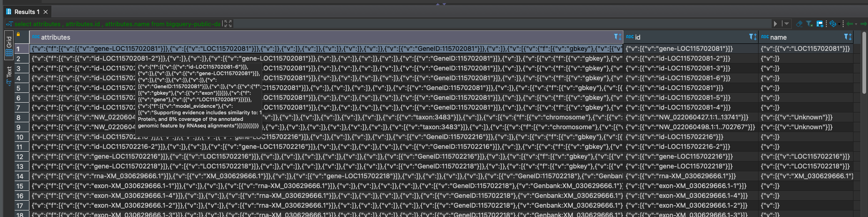Apply filter criteria with the play arrow

point(775,24)
